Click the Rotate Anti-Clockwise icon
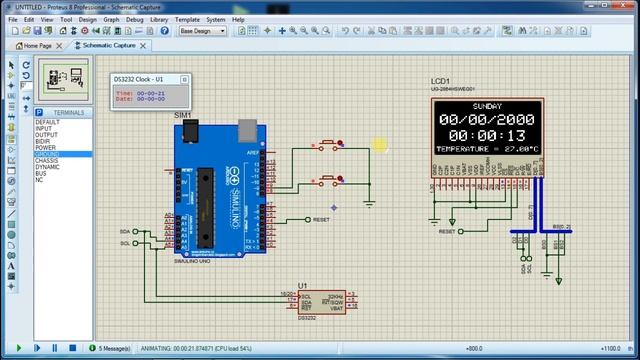Screen dimensions: 640x360 click(26, 76)
